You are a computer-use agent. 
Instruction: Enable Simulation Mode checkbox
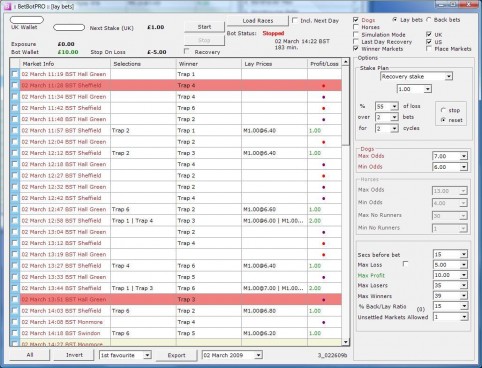coord(356,34)
